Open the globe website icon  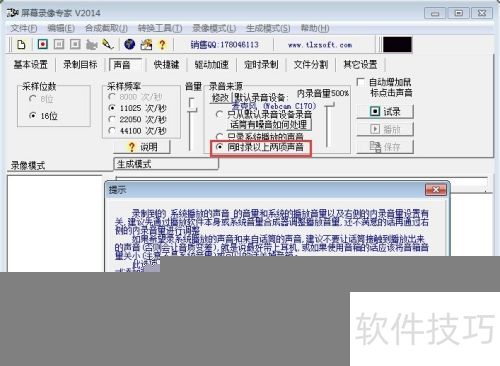[x=129, y=44]
